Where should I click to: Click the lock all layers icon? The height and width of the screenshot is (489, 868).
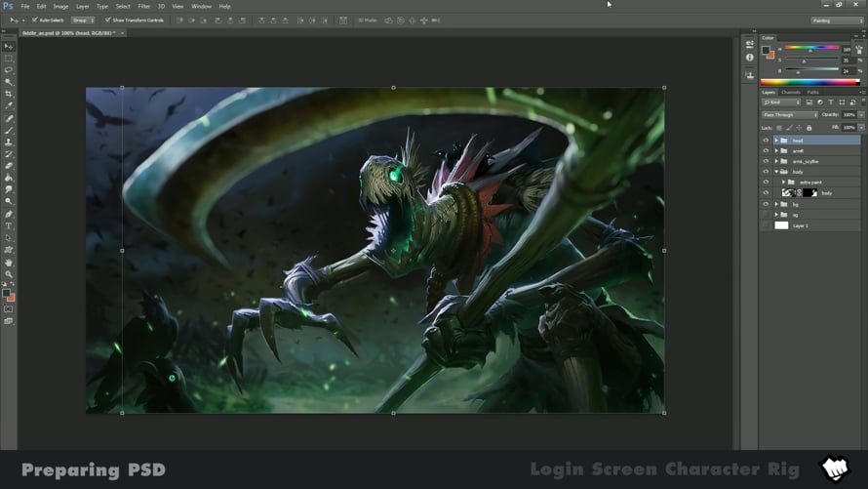[809, 128]
